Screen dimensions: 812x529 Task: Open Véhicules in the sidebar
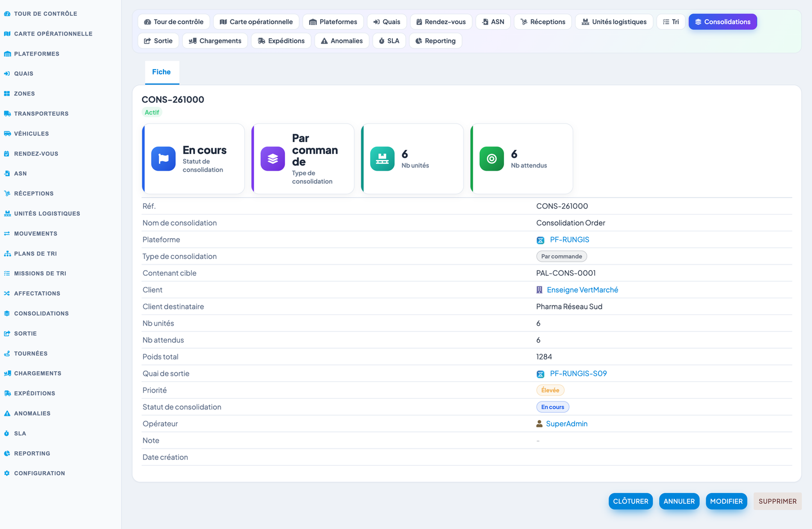tap(26, 134)
